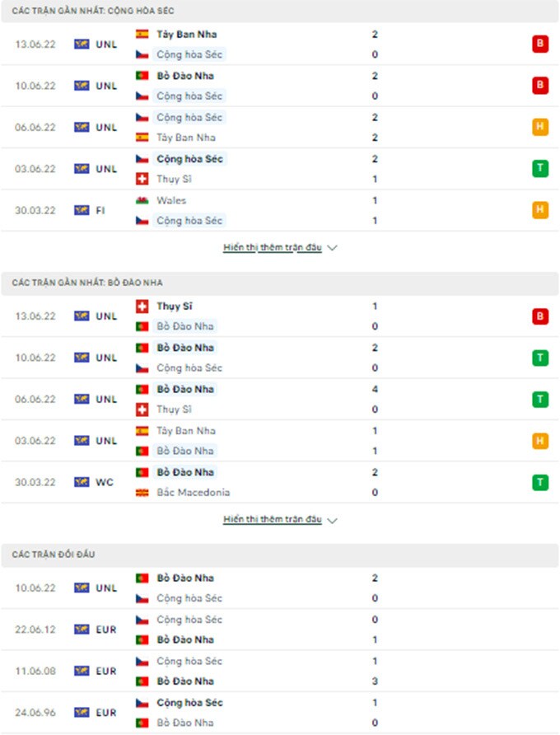560x735 pixels.
Task: Open Cộng hòa Séc team in 24.06.96 match
Action: click(189, 703)
